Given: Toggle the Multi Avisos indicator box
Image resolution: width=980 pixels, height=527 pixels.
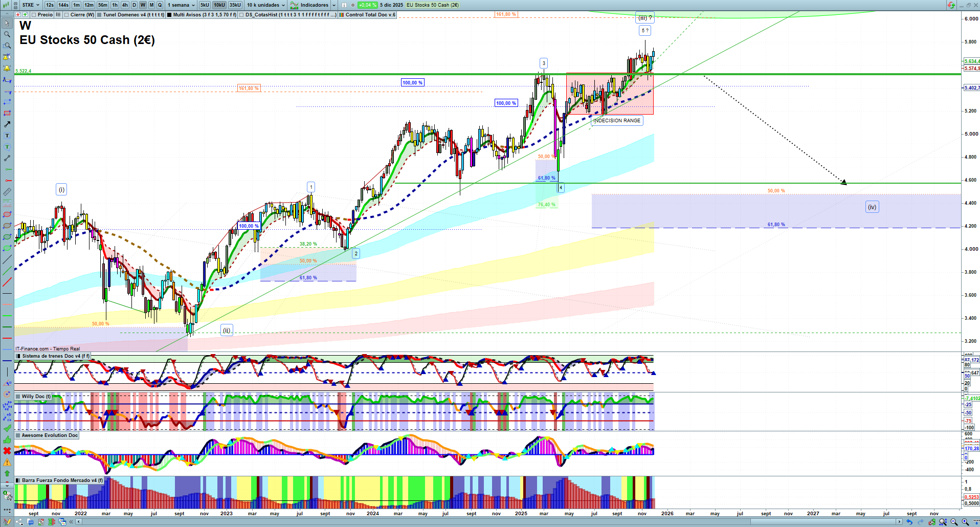Looking at the screenshot, I should pyautogui.click(x=169, y=15).
